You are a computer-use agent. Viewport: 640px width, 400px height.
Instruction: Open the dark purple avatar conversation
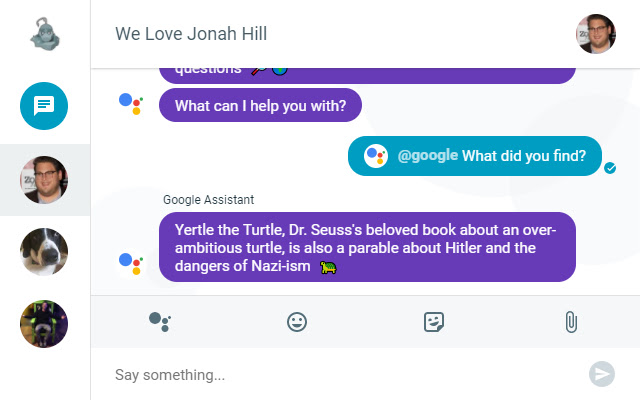tap(44, 324)
